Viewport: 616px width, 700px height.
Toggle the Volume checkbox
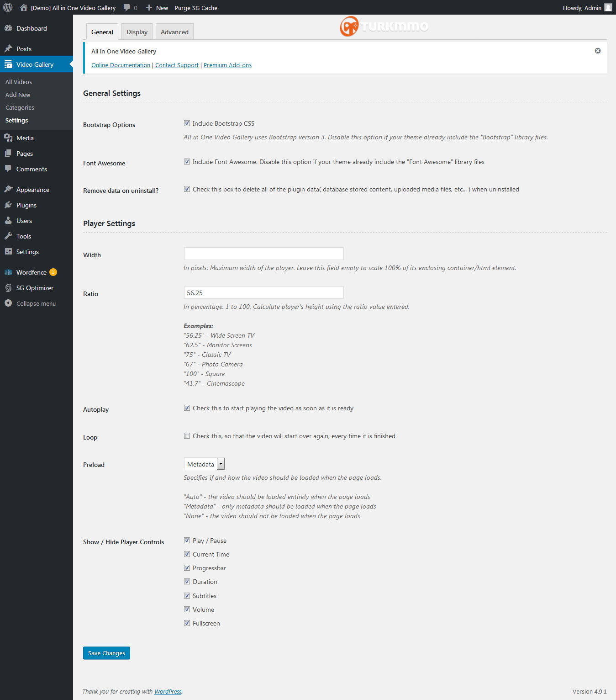(x=187, y=609)
